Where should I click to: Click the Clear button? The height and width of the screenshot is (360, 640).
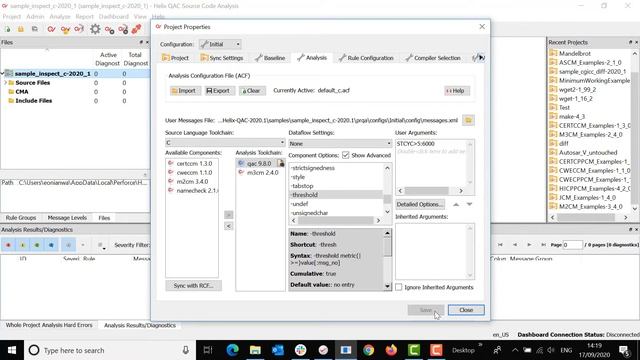pyautogui.click(x=252, y=91)
